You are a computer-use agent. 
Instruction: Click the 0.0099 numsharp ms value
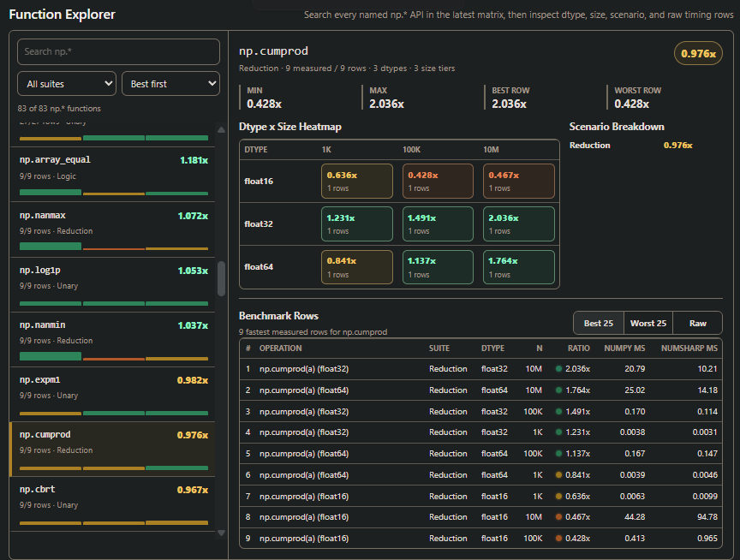coord(705,497)
